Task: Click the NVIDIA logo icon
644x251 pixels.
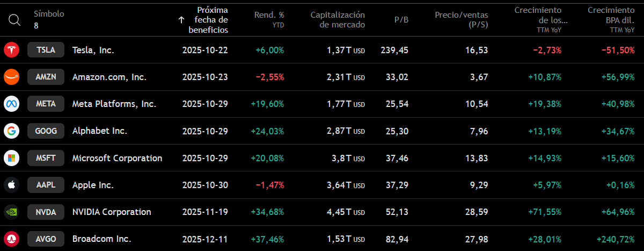Action: (11, 212)
